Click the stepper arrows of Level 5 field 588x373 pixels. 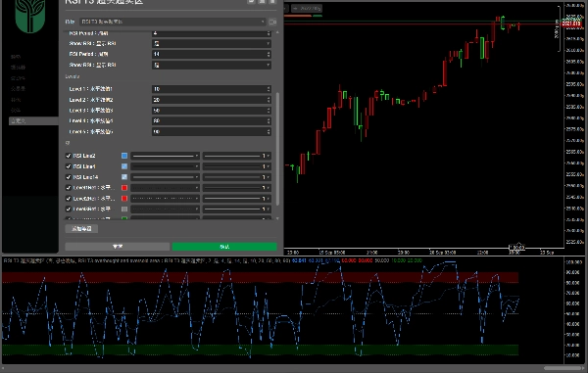tap(269, 132)
